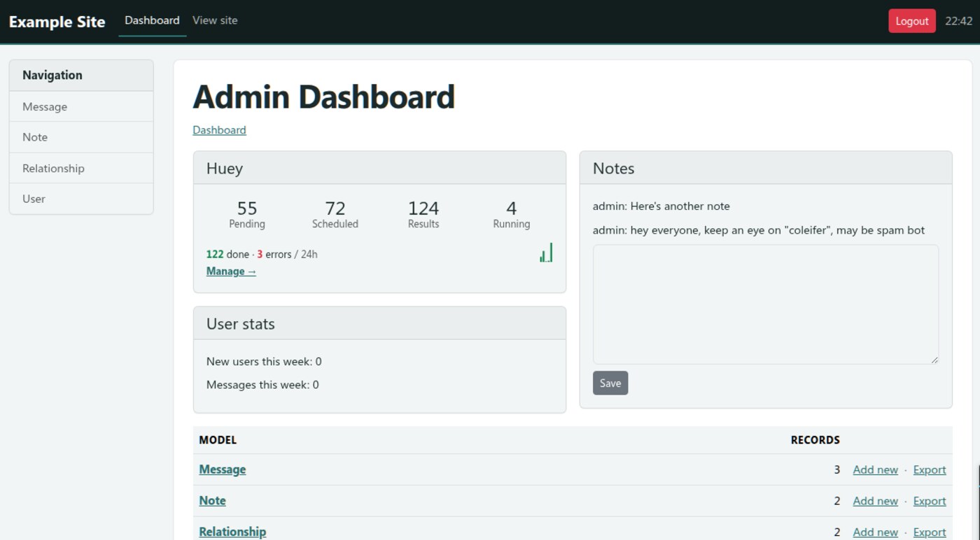
Task: Click the '3 errors' count
Action: click(x=274, y=255)
